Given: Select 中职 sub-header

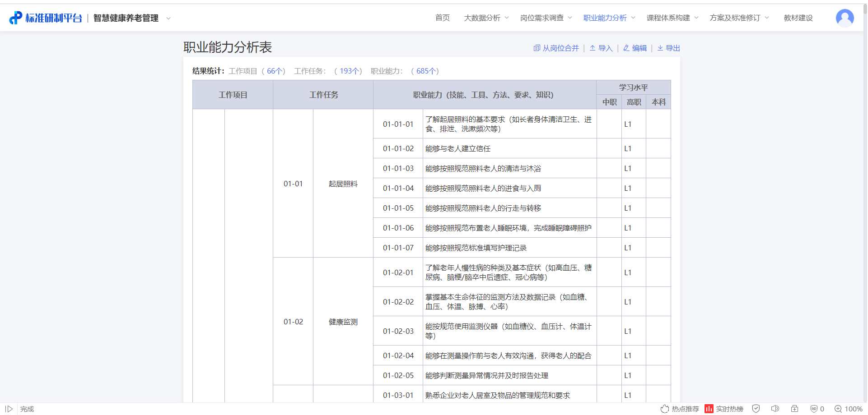Looking at the screenshot, I should click(609, 102).
